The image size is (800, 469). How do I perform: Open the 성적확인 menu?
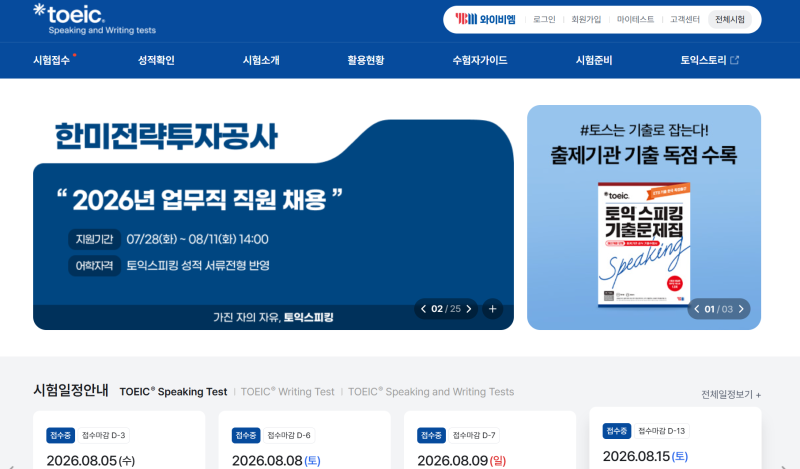[156, 60]
